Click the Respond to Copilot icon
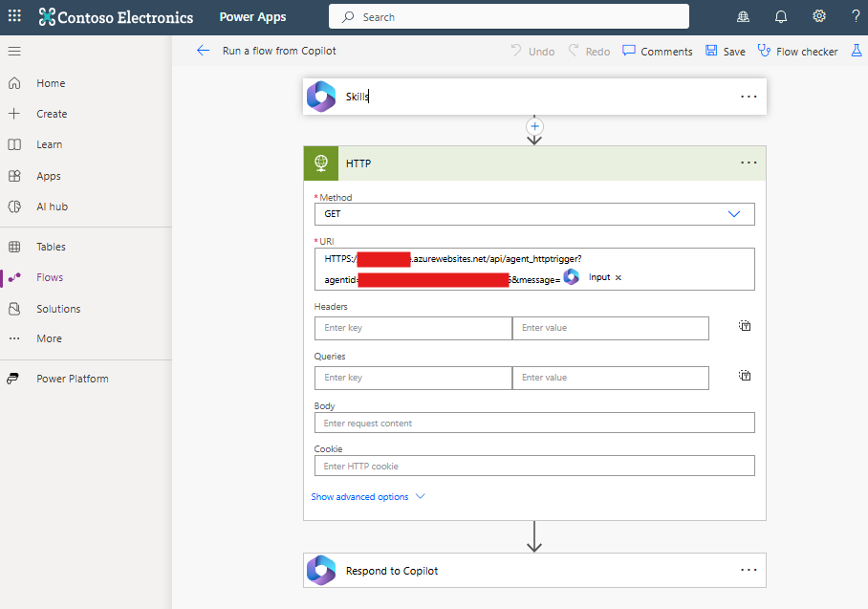The height and width of the screenshot is (609, 868). point(321,570)
